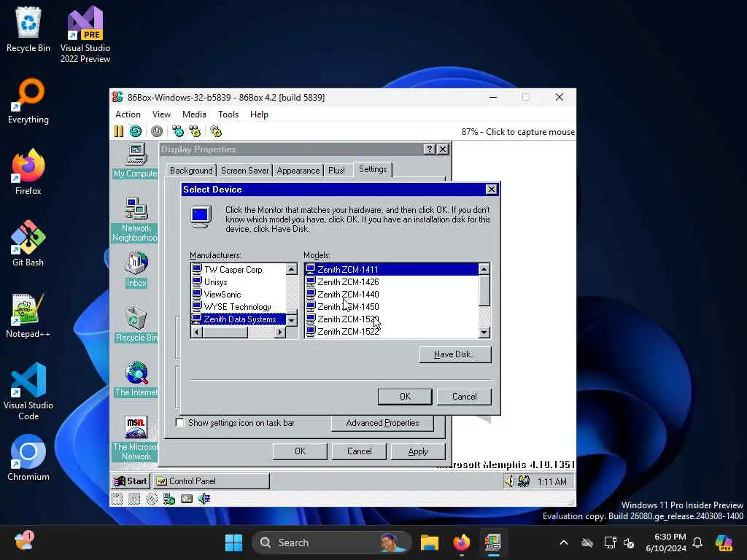Click the tray icon beside the 1:11 AM clock
This screenshot has height=560, width=747.
pos(524,481)
